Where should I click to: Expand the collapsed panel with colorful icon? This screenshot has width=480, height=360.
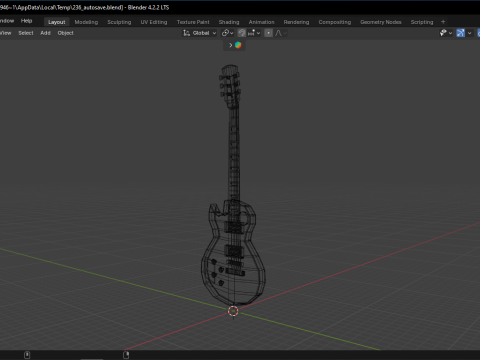pyautogui.click(x=231, y=45)
